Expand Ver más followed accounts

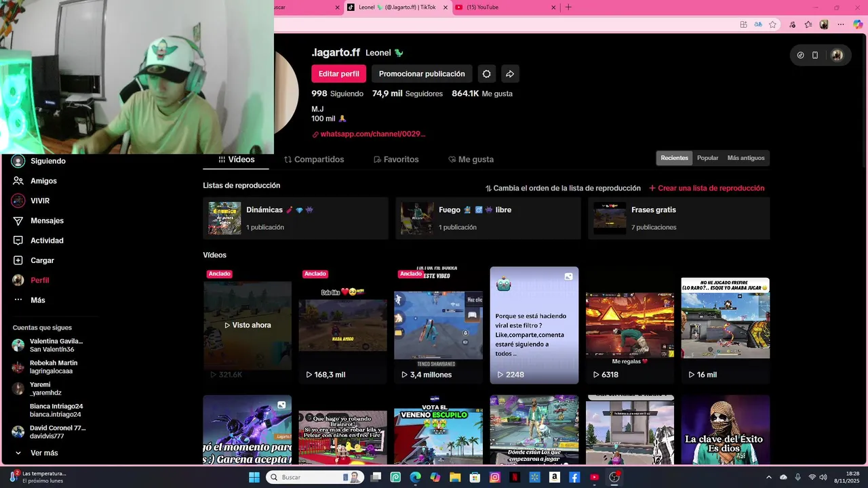(x=37, y=453)
